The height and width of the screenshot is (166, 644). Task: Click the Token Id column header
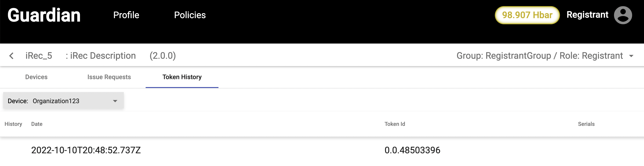395,124
